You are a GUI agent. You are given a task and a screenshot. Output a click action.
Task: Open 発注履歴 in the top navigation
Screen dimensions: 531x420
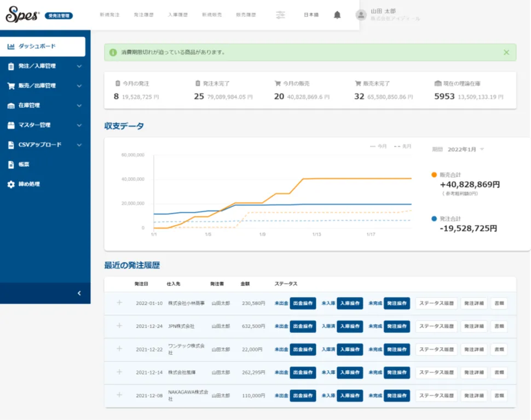143,15
